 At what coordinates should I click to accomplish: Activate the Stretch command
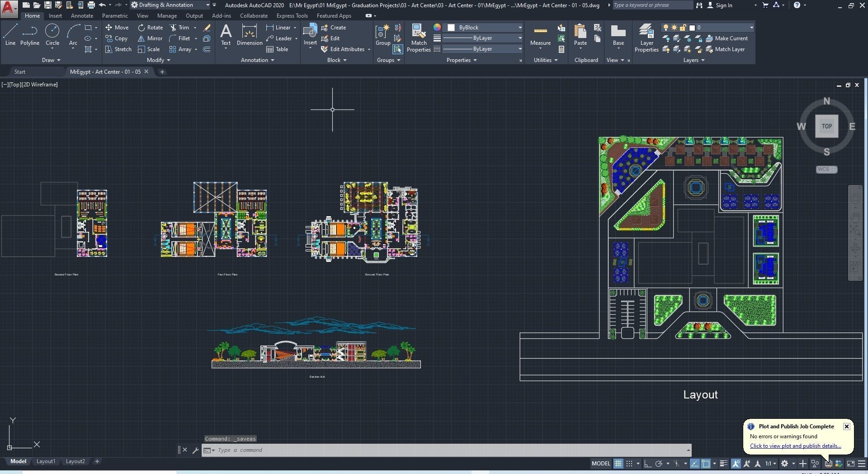click(118, 49)
